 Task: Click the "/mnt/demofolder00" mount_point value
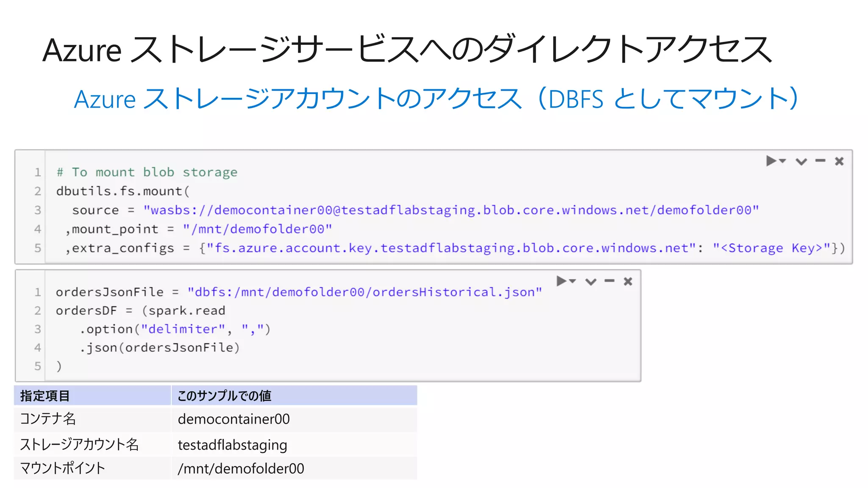[x=257, y=229]
